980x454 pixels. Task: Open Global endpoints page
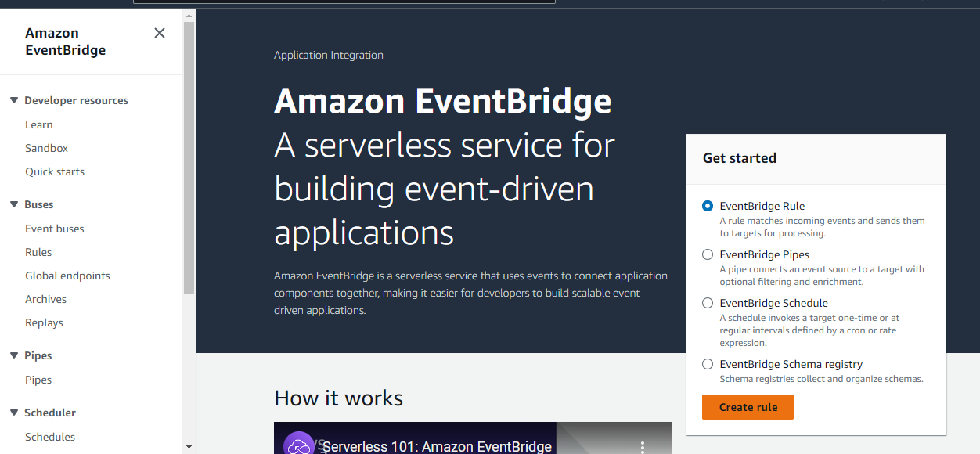[x=67, y=276]
